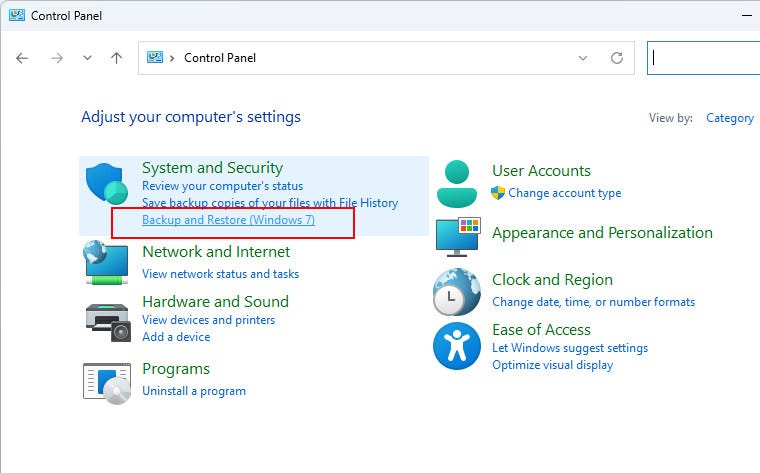Open View devices and printers
The image size is (760, 473).
click(x=208, y=320)
